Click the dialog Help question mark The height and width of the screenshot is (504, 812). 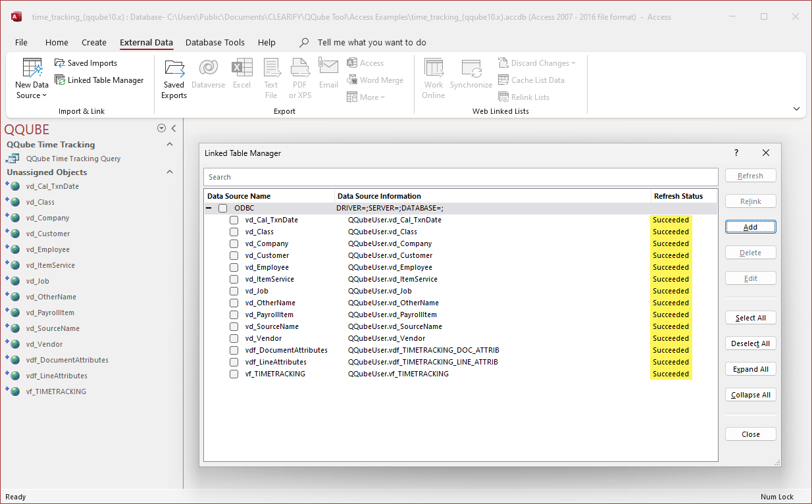click(x=736, y=153)
